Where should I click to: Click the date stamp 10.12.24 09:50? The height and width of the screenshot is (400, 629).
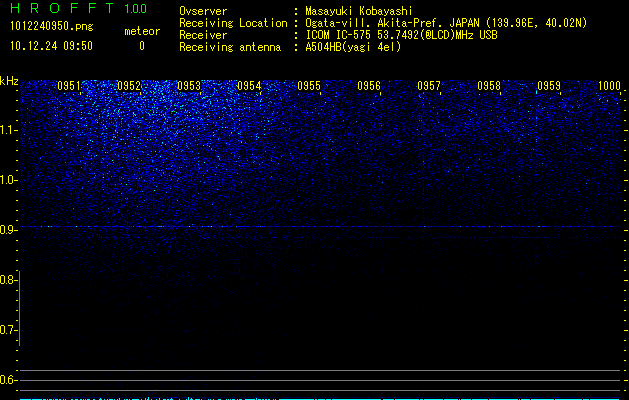(x=51, y=46)
